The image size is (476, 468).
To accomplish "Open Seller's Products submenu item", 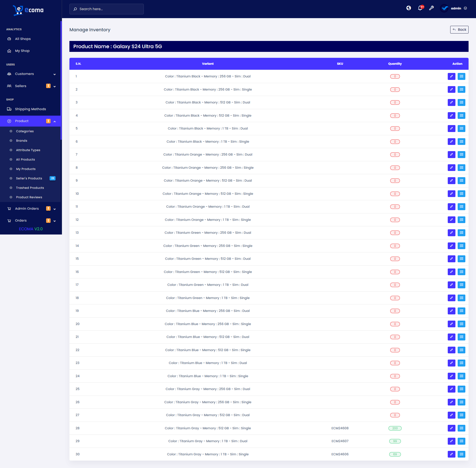I will coord(29,178).
